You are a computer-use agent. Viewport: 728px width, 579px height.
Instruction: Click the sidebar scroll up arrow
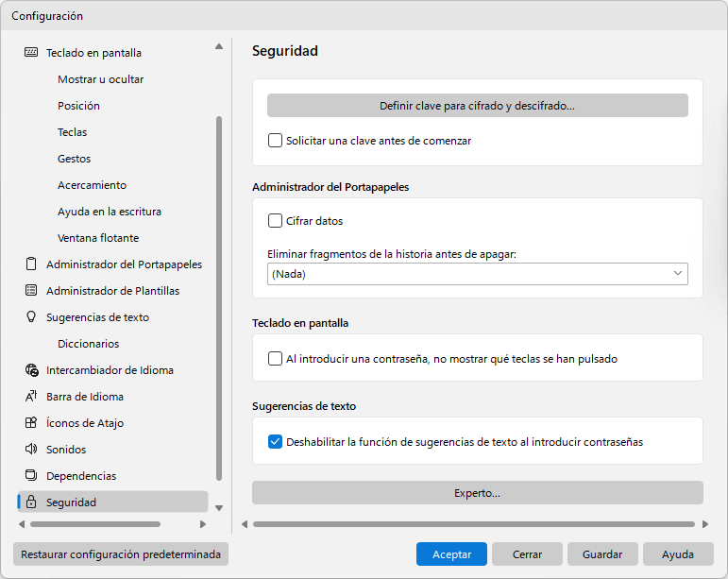coord(219,46)
